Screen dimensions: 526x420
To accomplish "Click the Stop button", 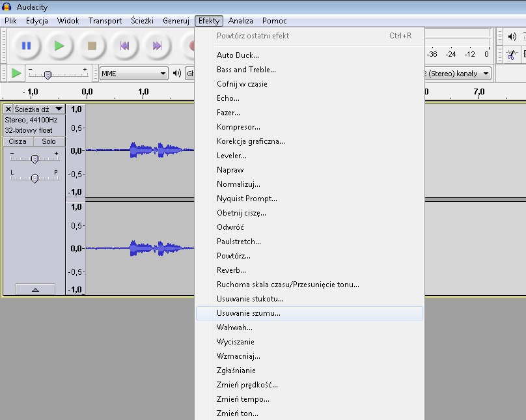I will click(92, 46).
